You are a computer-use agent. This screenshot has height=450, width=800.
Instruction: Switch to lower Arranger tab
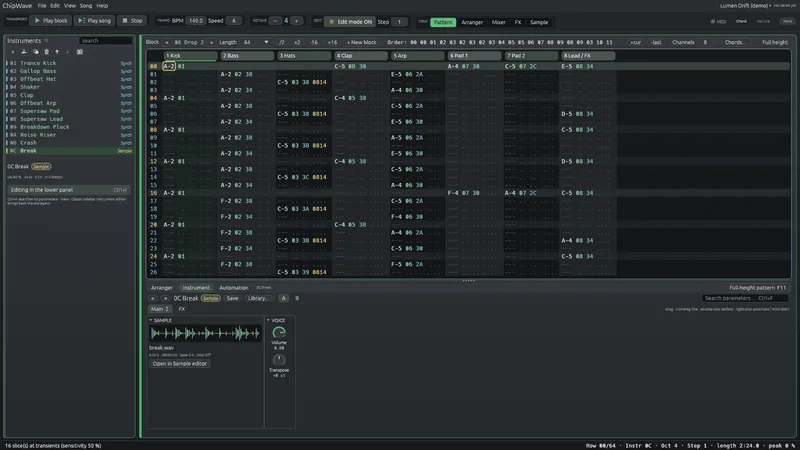pos(162,288)
